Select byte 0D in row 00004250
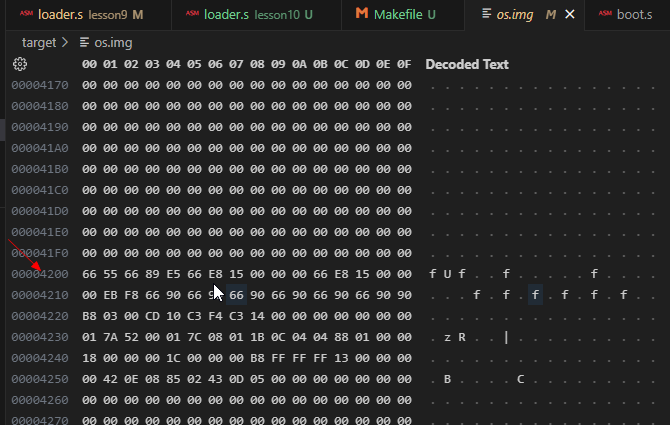The image size is (670, 425). 236,379
